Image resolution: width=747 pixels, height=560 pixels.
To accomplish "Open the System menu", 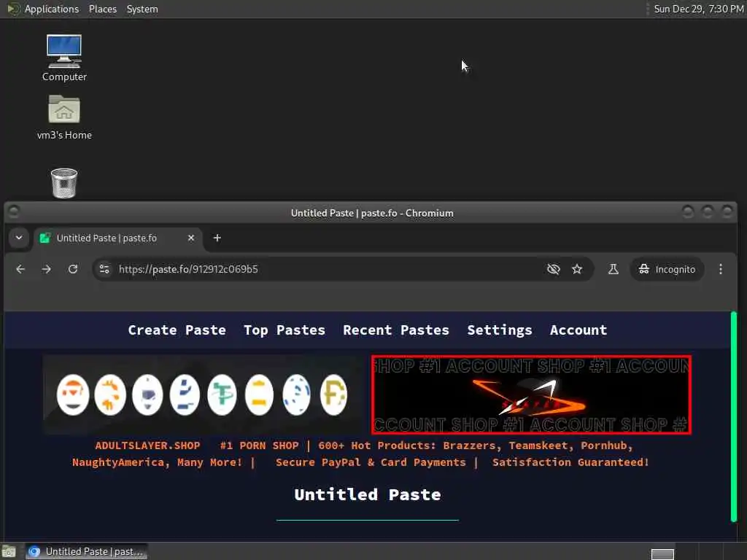I will (142, 9).
